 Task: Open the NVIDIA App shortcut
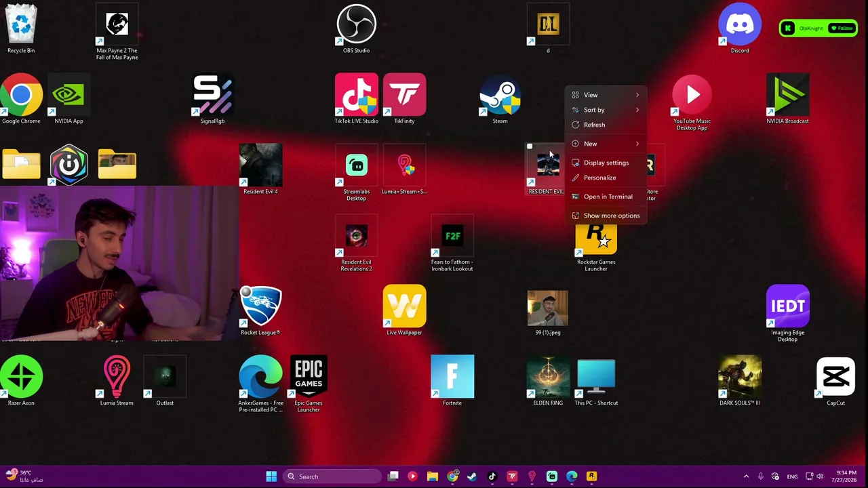[x=68, y=100]
